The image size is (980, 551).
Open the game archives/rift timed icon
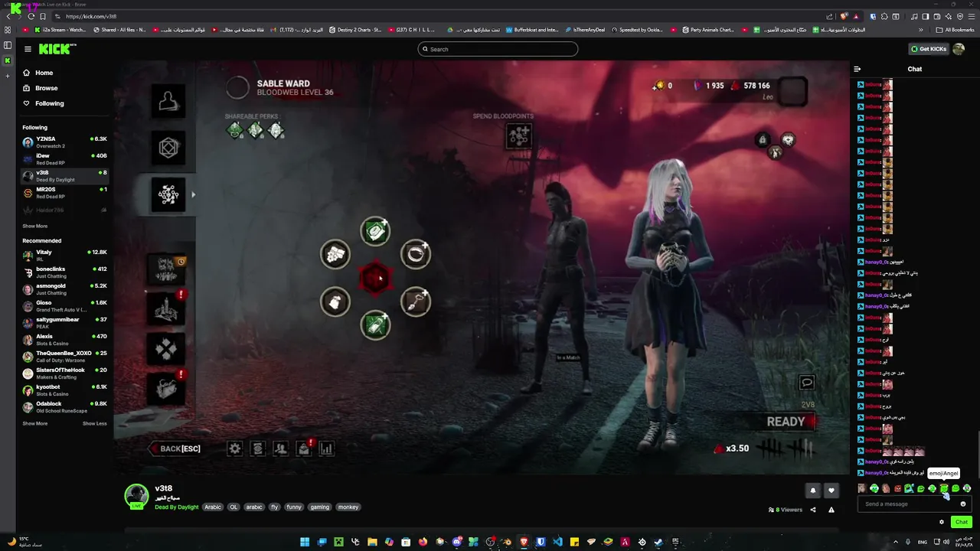pos(166,269)
